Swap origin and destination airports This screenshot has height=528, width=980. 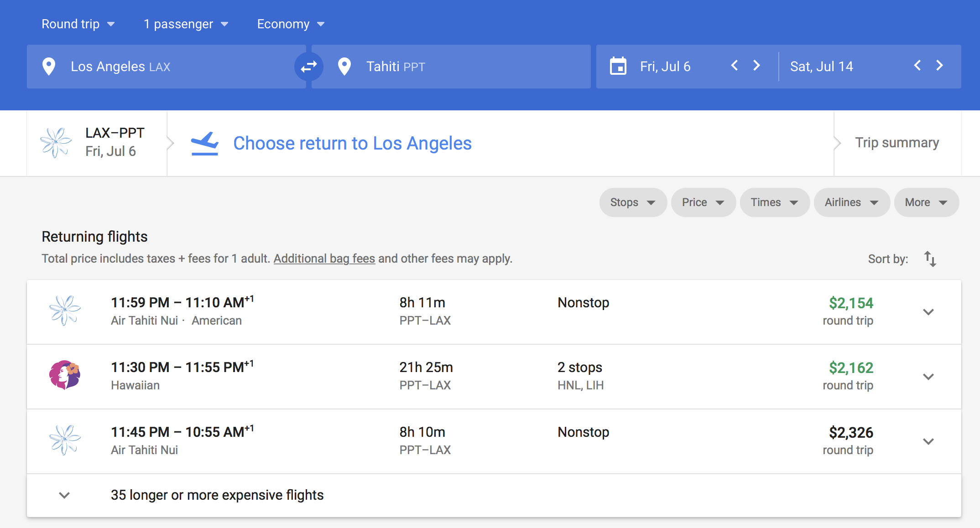[309, 67]
